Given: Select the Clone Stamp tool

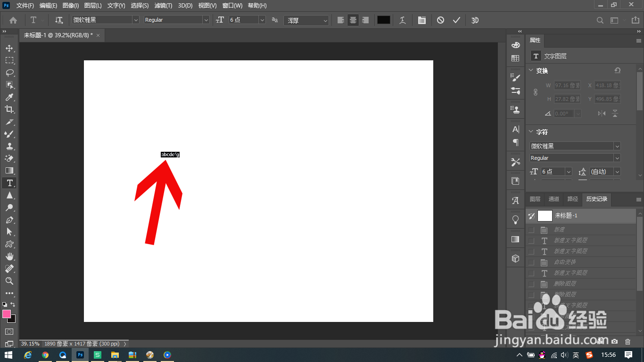Looking at the screenshot, I should point(9,146).
